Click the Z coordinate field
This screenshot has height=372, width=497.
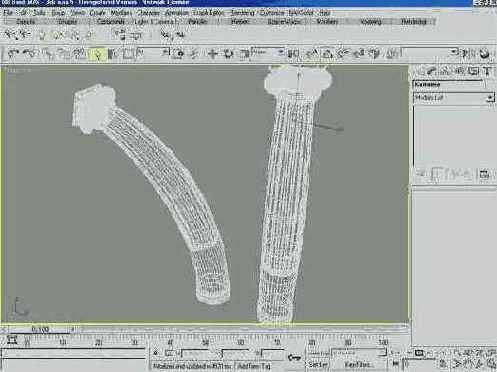pyautogui.click(x=273, y=353)
